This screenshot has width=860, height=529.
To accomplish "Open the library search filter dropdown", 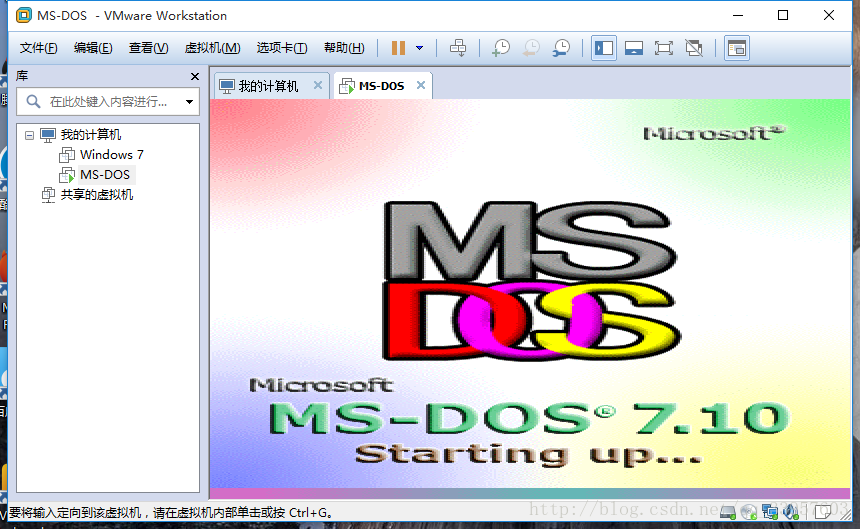I will point(189,101).
